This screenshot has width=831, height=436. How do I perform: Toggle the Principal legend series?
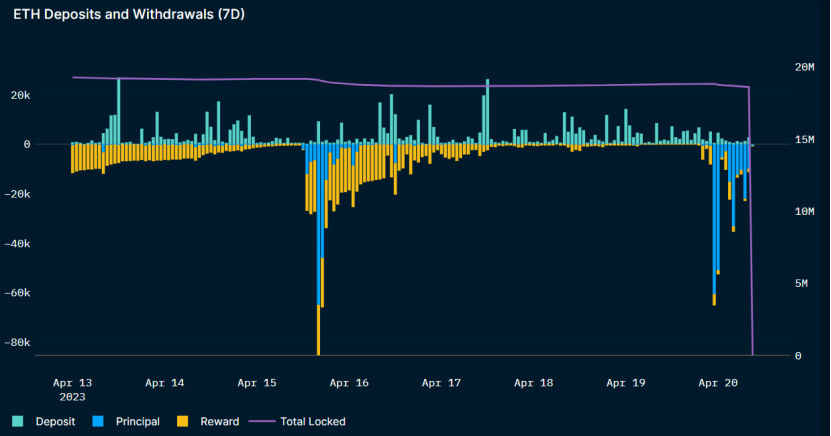click(126, 422)
